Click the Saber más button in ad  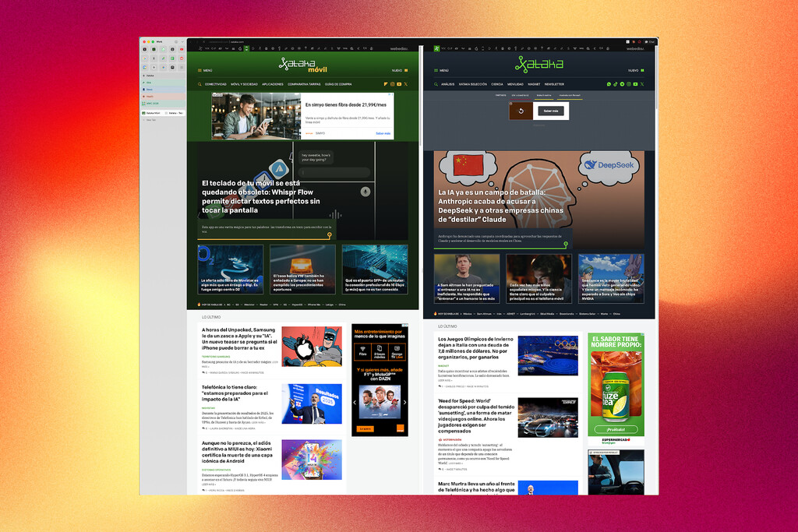tap(550, 111)
